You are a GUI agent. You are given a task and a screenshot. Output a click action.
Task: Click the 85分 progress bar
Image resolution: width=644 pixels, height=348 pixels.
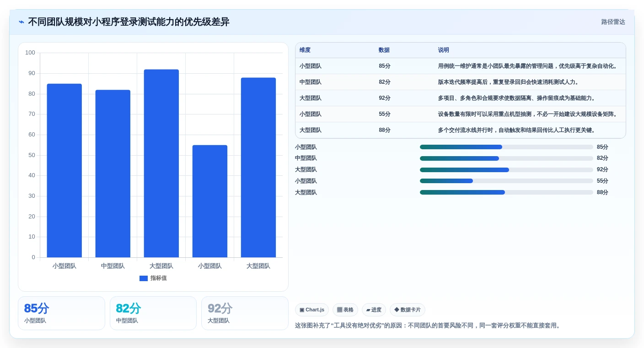tap(506, 147)
